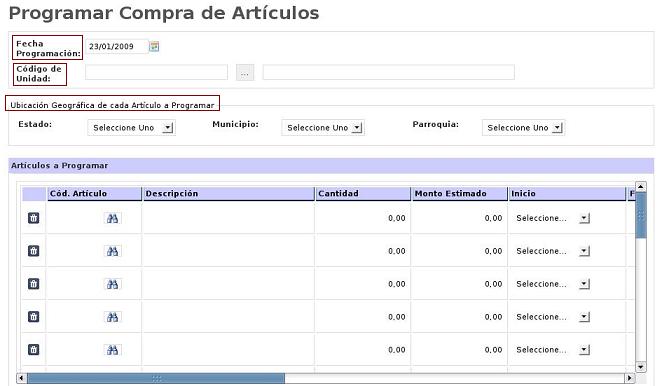Search article using binoculars in first row
The image size is (658, 386).
112,218
